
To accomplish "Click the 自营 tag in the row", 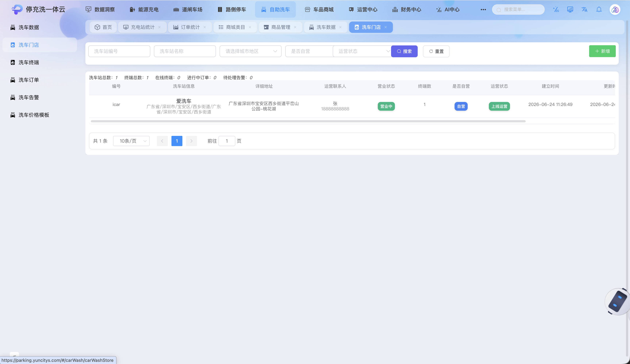I will pyautogui.click(x=461, y=106).
